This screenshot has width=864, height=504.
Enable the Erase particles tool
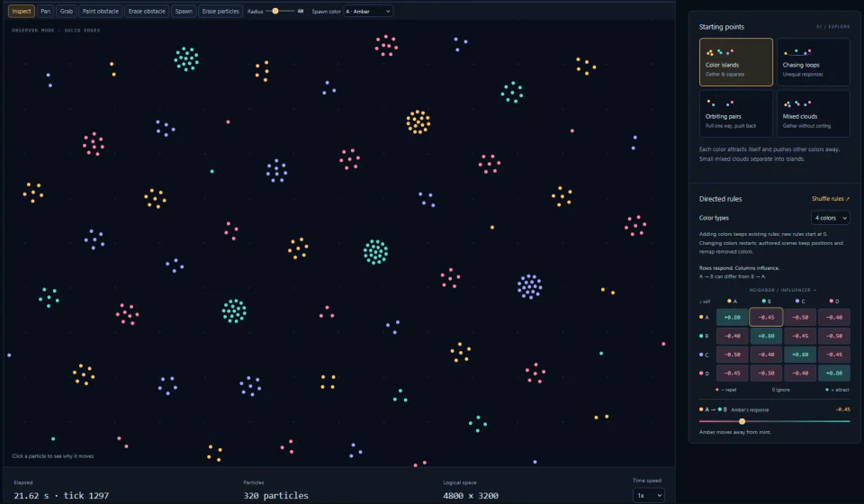220,11
